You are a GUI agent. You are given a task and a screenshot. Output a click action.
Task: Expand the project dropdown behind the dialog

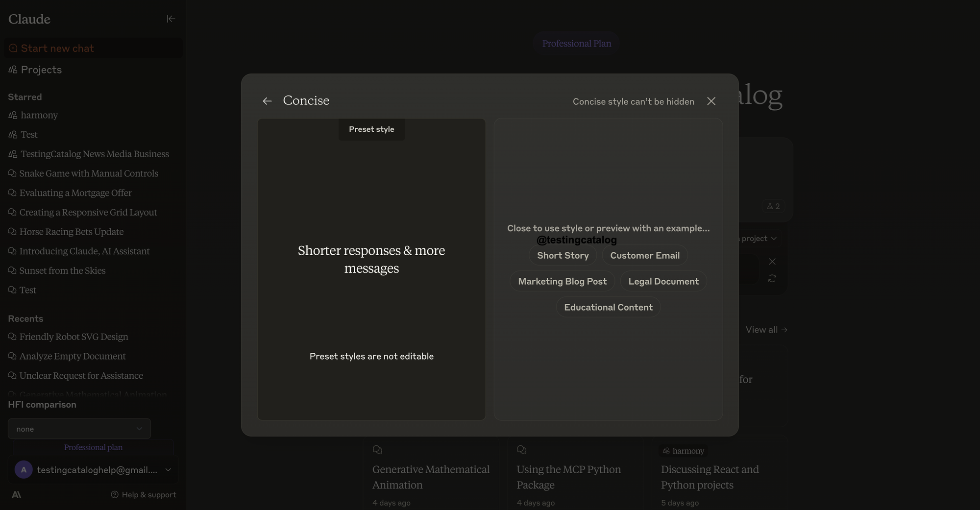pyautogui.click(x=759, y=239)
